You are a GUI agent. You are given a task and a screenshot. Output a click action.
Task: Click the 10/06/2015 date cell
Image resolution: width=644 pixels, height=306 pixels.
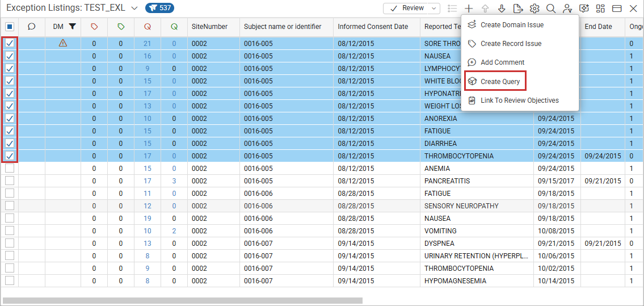[557, 256]
